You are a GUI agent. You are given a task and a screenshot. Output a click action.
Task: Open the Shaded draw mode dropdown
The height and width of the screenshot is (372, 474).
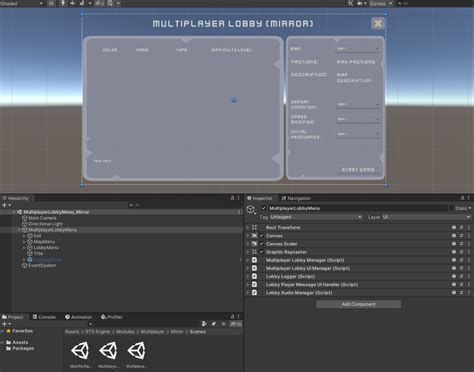(x=22, y=3)
